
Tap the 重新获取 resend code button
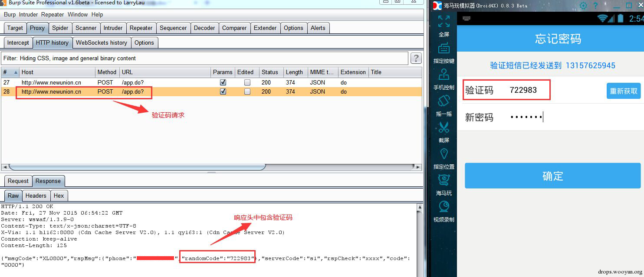[624, 91]
